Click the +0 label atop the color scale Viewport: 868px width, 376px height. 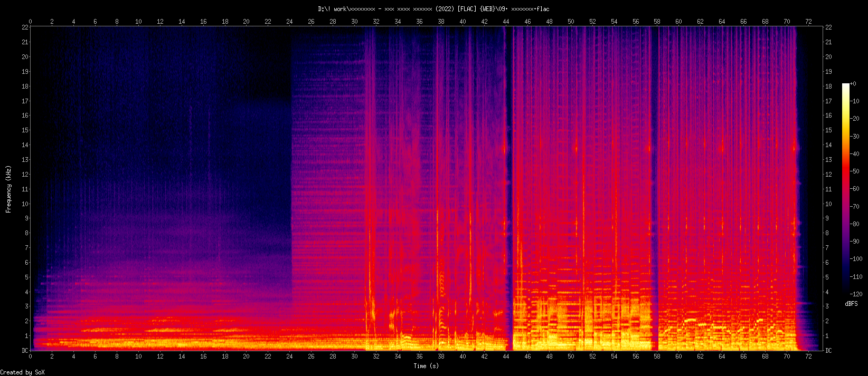point(853,84)
